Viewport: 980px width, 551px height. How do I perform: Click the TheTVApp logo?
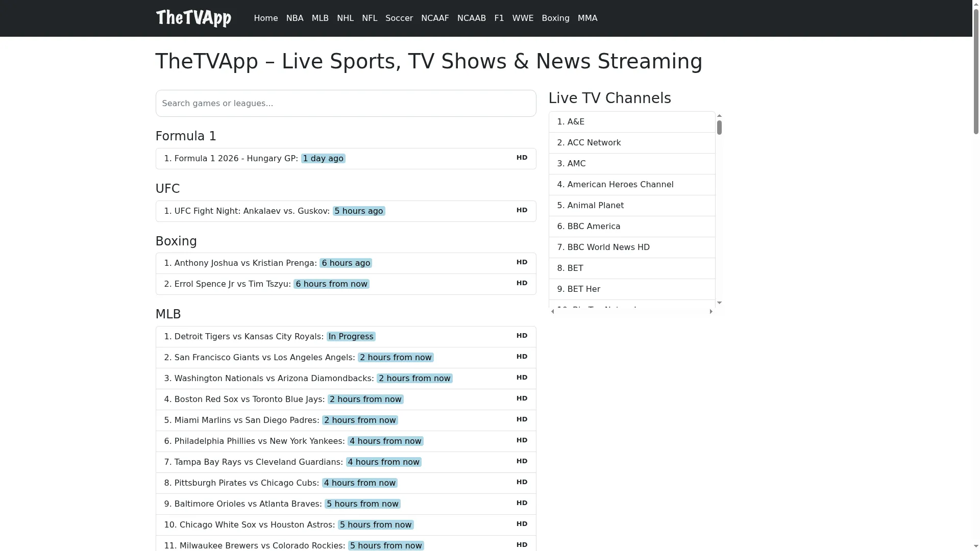coord(193,18)
